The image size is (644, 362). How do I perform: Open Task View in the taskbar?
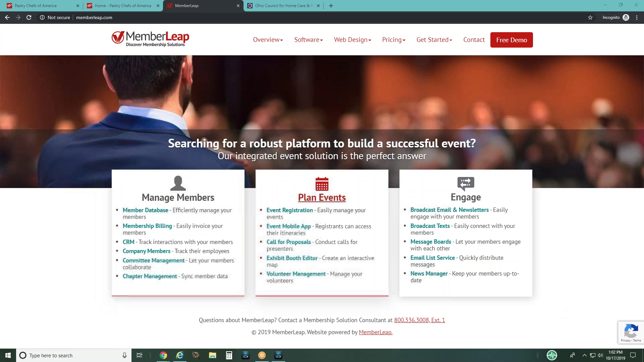tap(140, 355)
